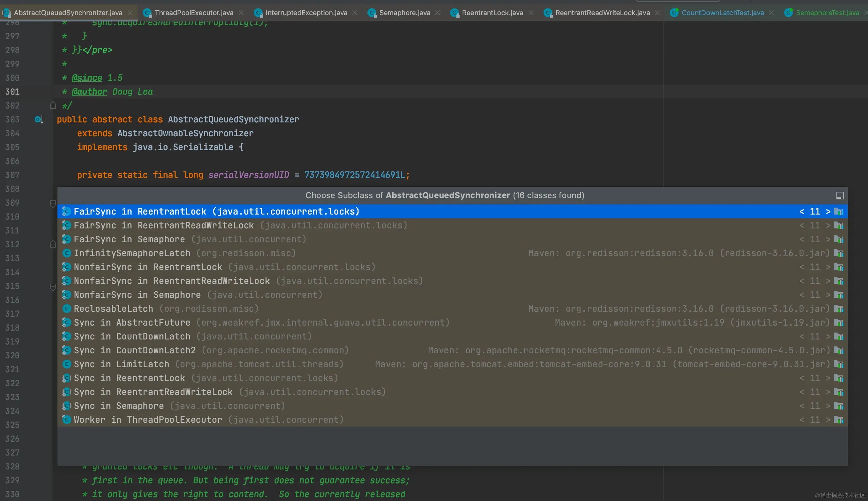Click the library icon at the end of the ReclosableLatch row
This screenshot has height=501, width=868.
[838, 309]
